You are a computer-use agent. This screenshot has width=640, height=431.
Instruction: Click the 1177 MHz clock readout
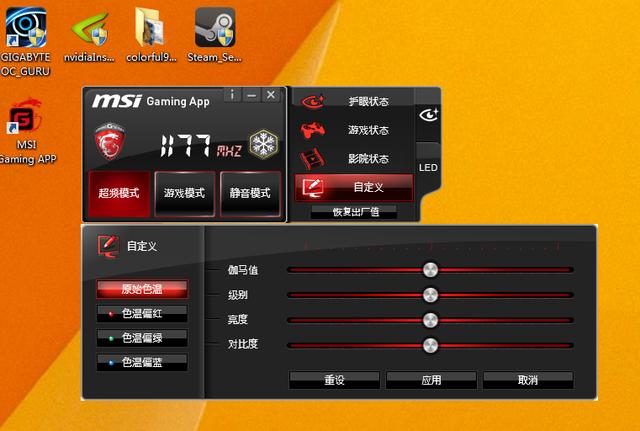pyautogui.click(x=201, y=146)
